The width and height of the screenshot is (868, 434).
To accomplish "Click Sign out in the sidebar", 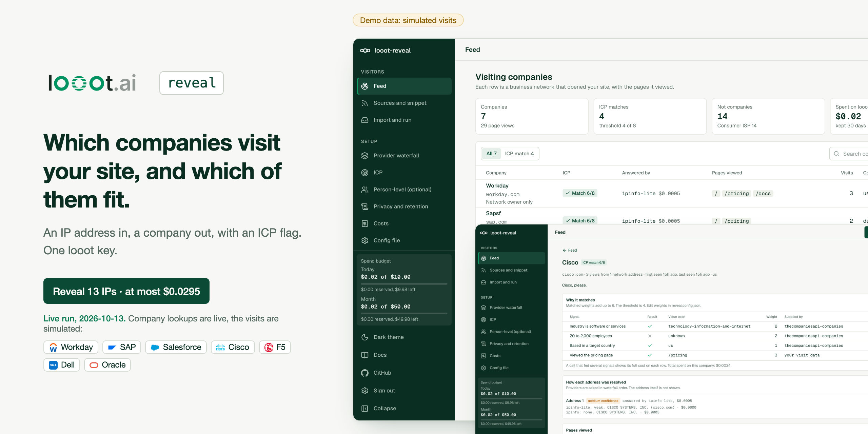I will tap(404, 391).
